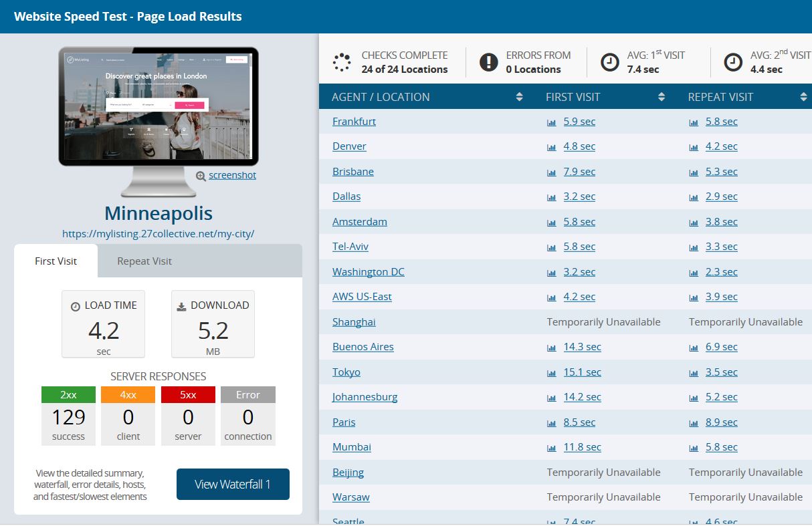Open the Washington DC location link

[368, 272]
